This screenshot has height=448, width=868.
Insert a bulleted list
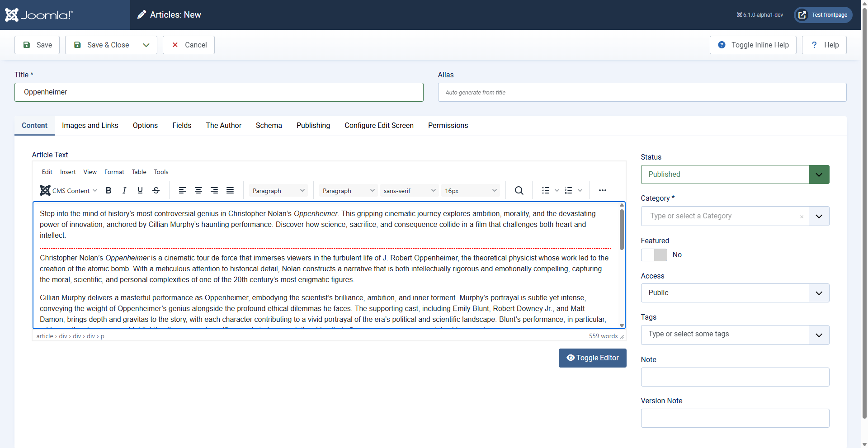point(545,190)
